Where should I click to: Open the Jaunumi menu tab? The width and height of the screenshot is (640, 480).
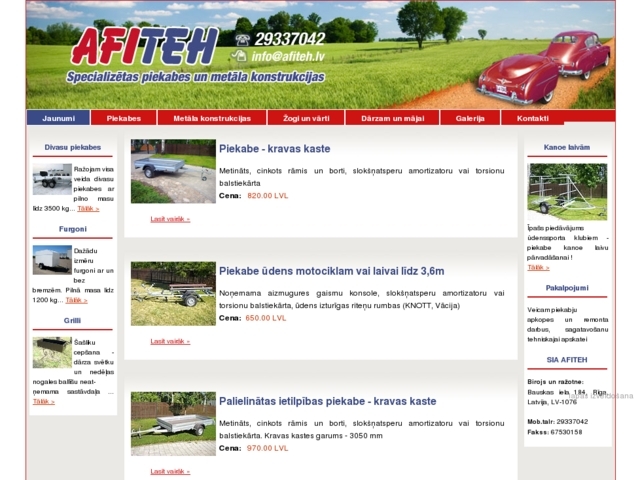[x=58, y=118]
